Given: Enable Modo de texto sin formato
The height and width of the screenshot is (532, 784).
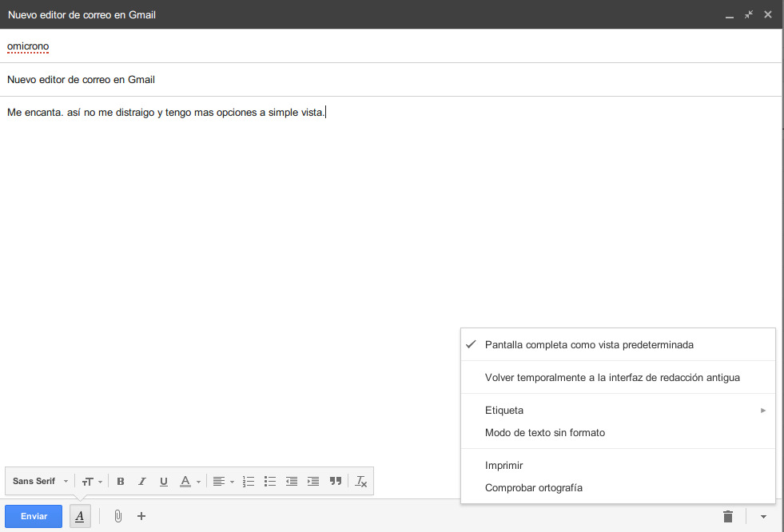Looking at the screenshot, I should (x=543, y=432).
